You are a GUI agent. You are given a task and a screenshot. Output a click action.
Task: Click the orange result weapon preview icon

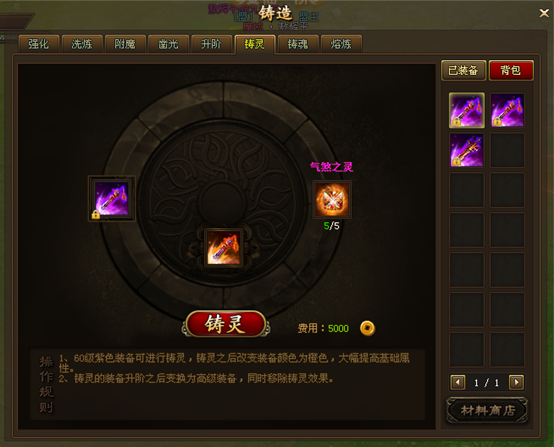223,247
